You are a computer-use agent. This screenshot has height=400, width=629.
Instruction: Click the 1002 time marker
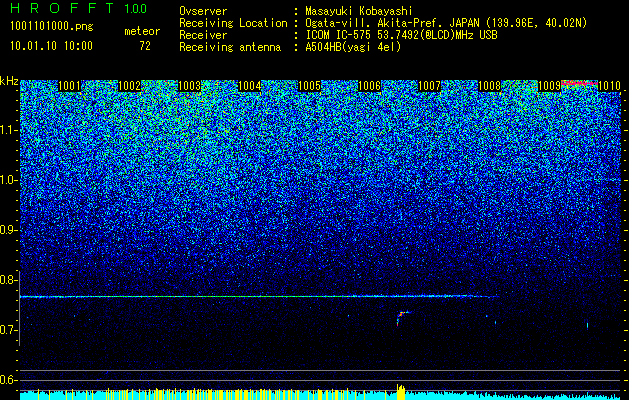tap(129, 86)
